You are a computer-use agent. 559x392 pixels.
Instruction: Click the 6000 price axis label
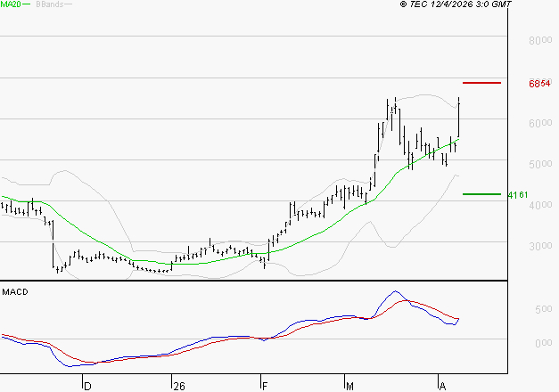pyautogui.click(x=540, y=123)
